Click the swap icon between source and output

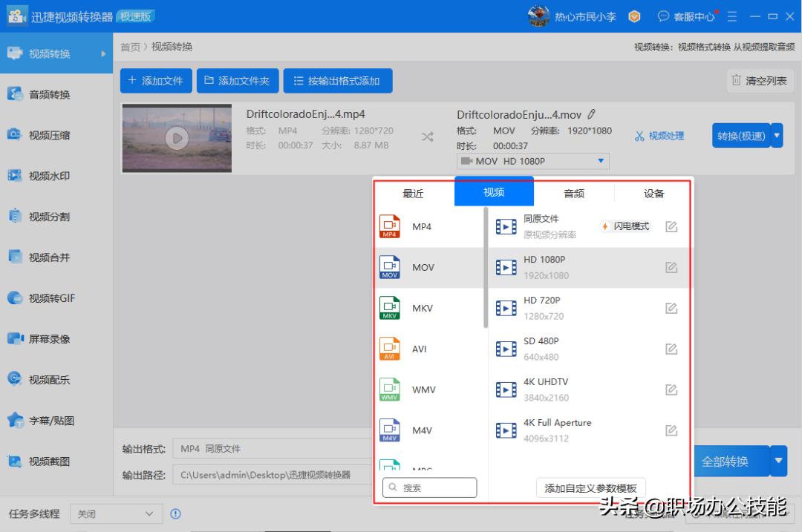click(x=428, y=137)
